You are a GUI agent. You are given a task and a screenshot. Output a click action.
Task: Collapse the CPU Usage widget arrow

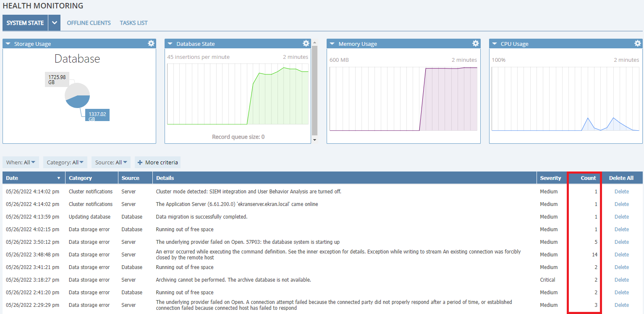click(x=495, y=44)
